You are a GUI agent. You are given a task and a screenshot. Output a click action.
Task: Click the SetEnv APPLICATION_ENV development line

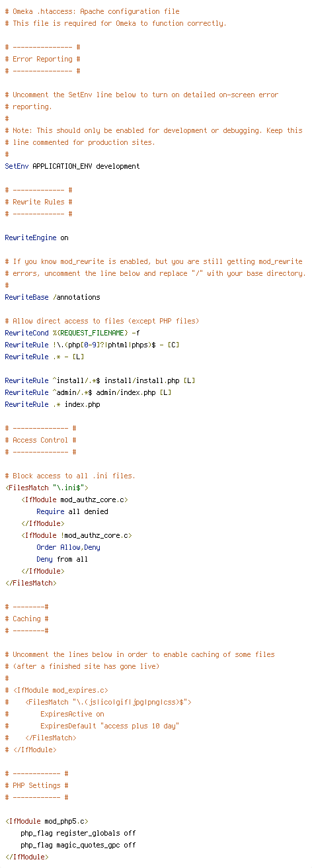pyautogui.click(x=72, y=166)
